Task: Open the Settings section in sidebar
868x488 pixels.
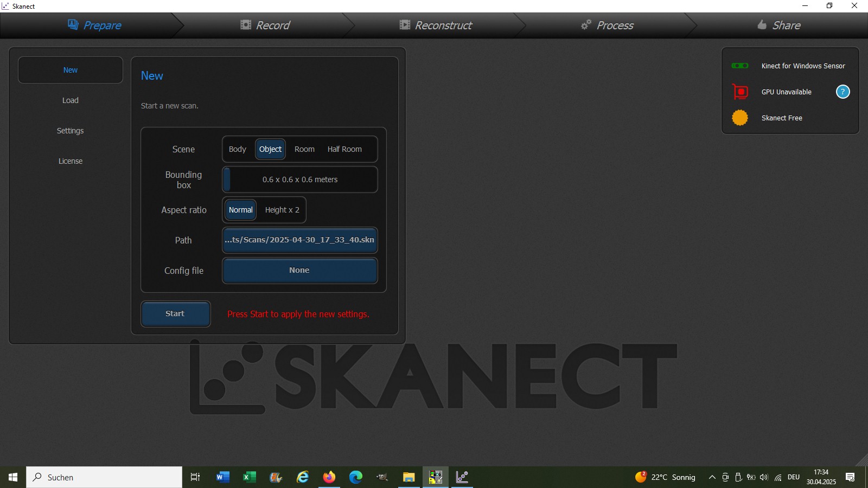Action: 71,131
